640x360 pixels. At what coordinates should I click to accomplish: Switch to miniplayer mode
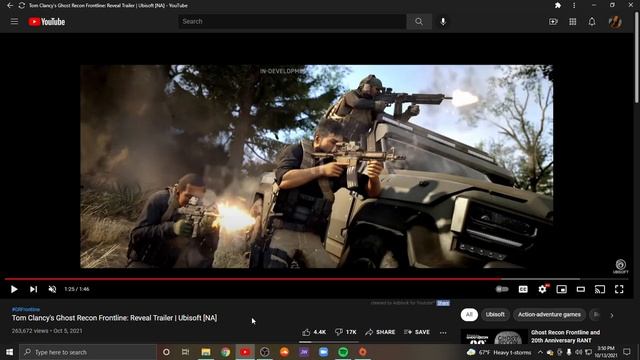point(562,289)
